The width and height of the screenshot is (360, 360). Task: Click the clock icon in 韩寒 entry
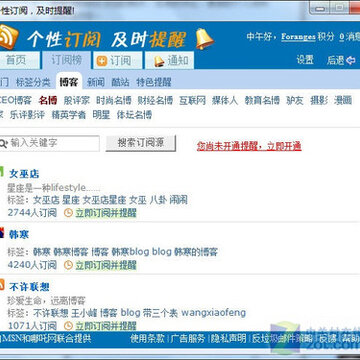[x=68, y=265]
